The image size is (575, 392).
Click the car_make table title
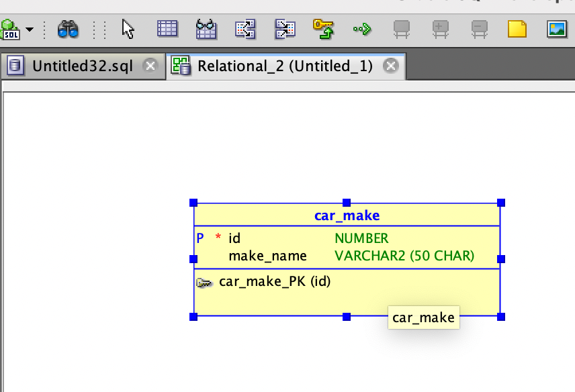[x=347, y=215]
